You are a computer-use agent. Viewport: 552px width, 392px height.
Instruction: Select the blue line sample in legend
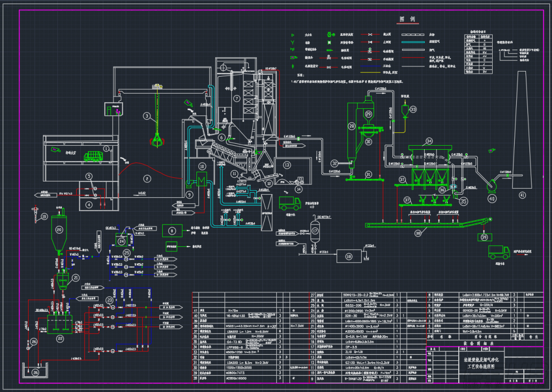click(x=371, y=66)
